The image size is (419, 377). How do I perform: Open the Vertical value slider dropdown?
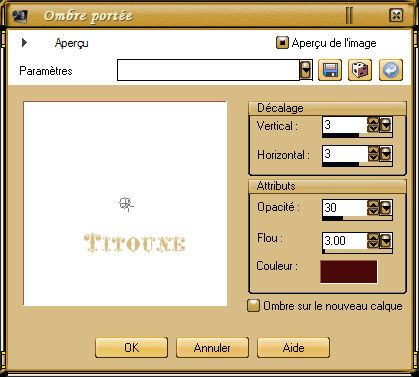click(x=386, y=125)
